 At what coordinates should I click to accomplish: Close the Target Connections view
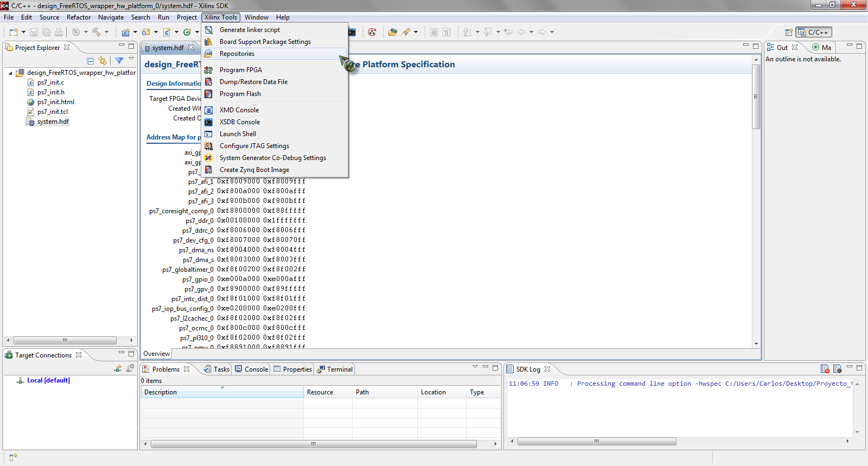point(79,355)
